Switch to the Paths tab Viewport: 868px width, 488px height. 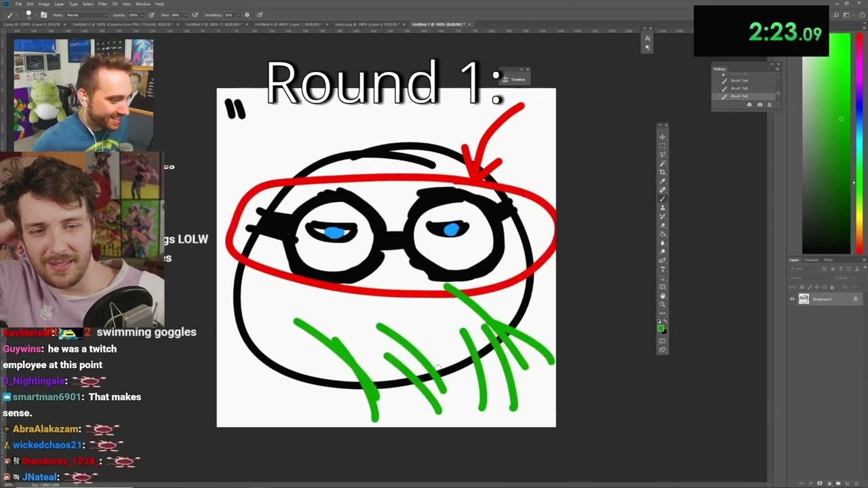coord(828,260)
